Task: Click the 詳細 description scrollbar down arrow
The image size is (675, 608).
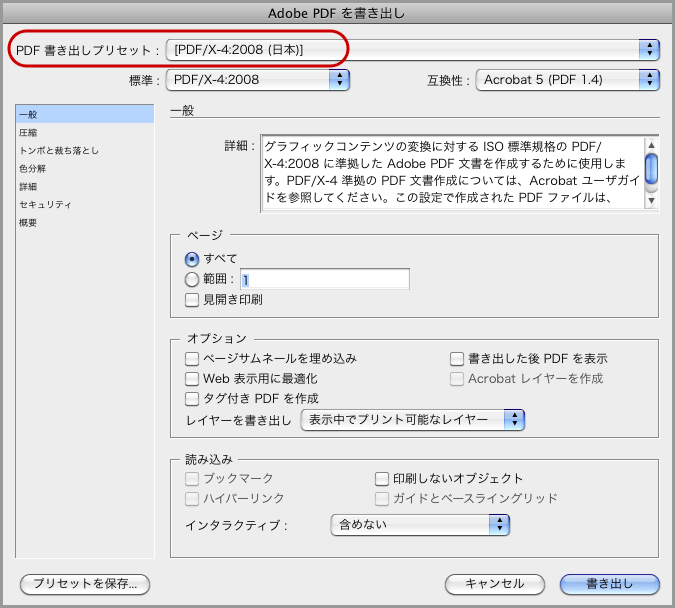Action: pos(651,201)
